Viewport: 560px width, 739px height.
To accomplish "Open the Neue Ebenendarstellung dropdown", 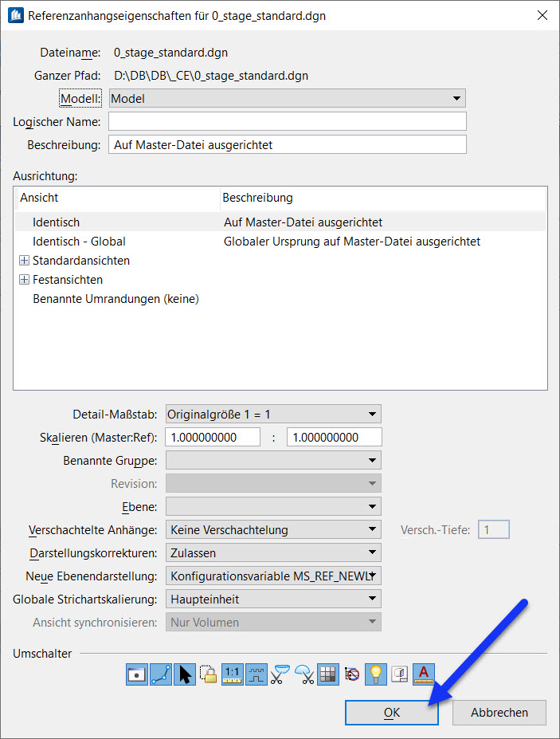I will tap(273, 576).
